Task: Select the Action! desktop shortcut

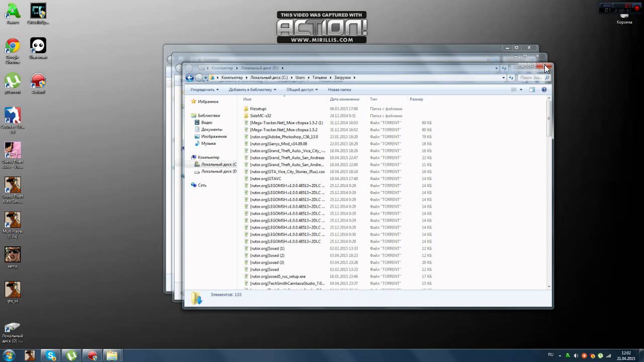Action: (x=38, y=83)
